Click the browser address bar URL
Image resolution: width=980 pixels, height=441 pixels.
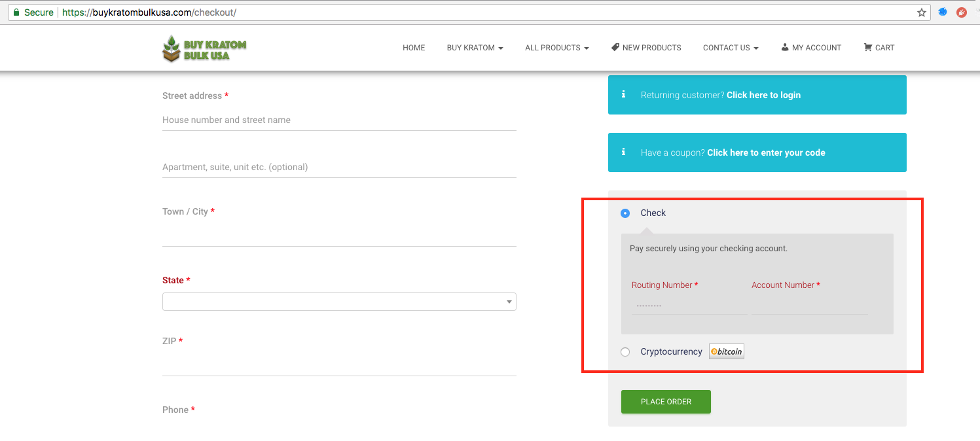(x=149, y=12)
